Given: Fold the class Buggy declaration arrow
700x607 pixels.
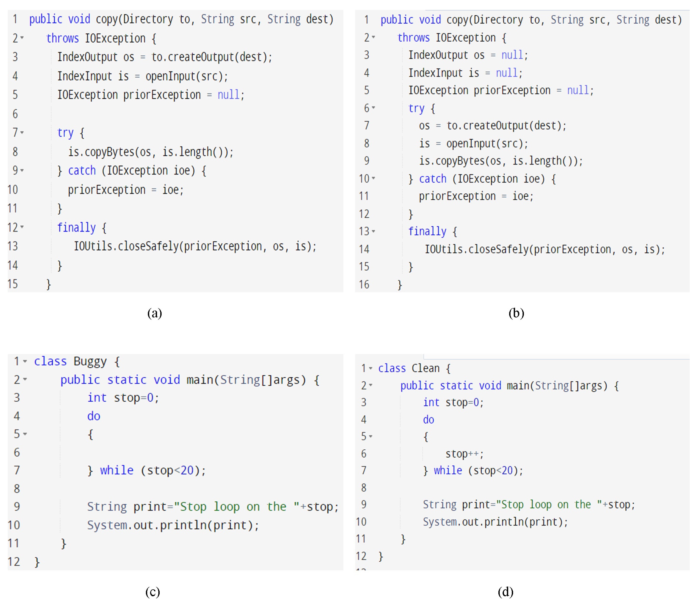Looking at the screenshot, I should click(25, 361).
